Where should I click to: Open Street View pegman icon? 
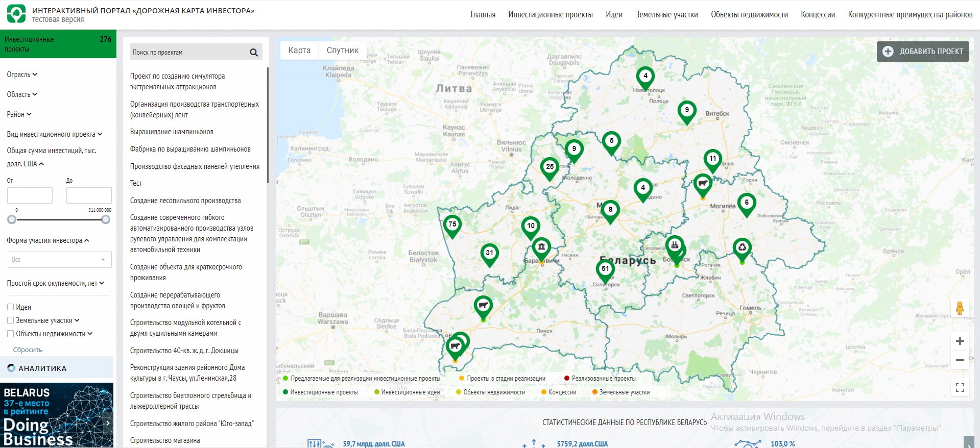960,308
